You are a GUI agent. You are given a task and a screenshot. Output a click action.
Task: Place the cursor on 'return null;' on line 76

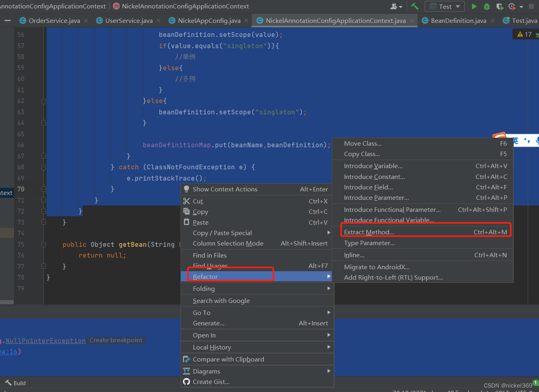[x=102, y=255]
